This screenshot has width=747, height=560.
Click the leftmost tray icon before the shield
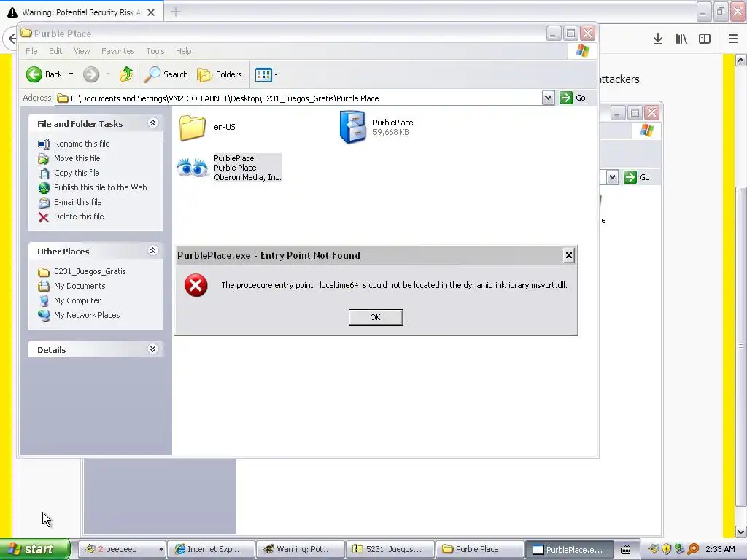pos(654,550)
